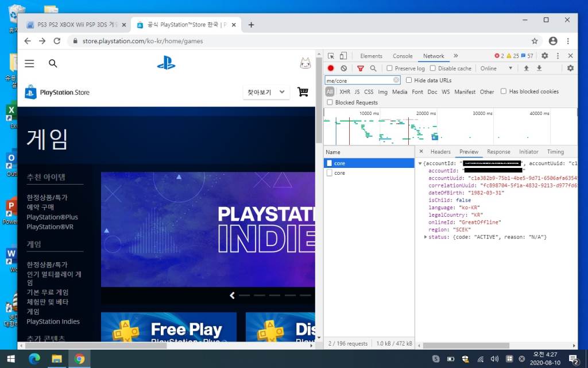Click the import HAR upload arrow icon
The image size is (588, 368).
click(x=527, y=68)
